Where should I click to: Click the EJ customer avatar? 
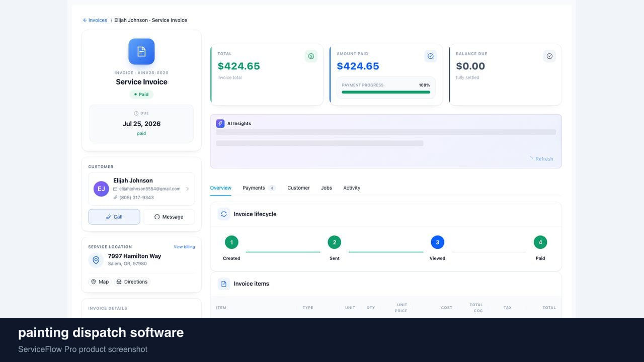101,189
